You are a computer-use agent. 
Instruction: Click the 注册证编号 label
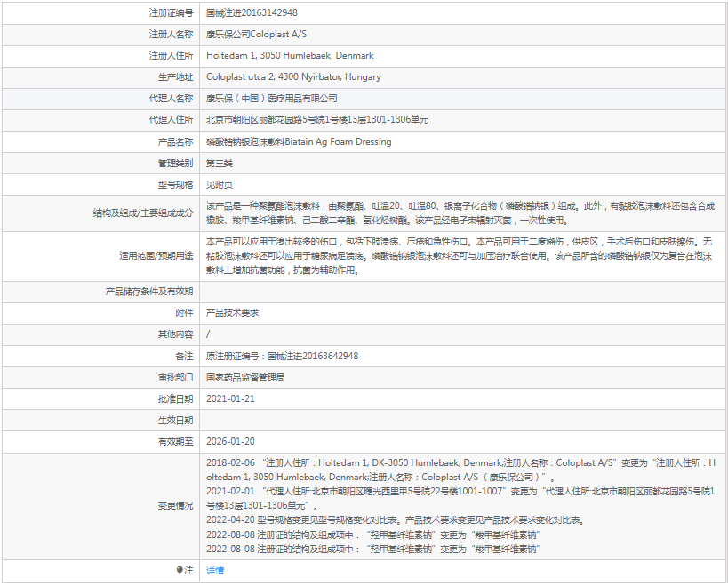[x=171, y=13]
